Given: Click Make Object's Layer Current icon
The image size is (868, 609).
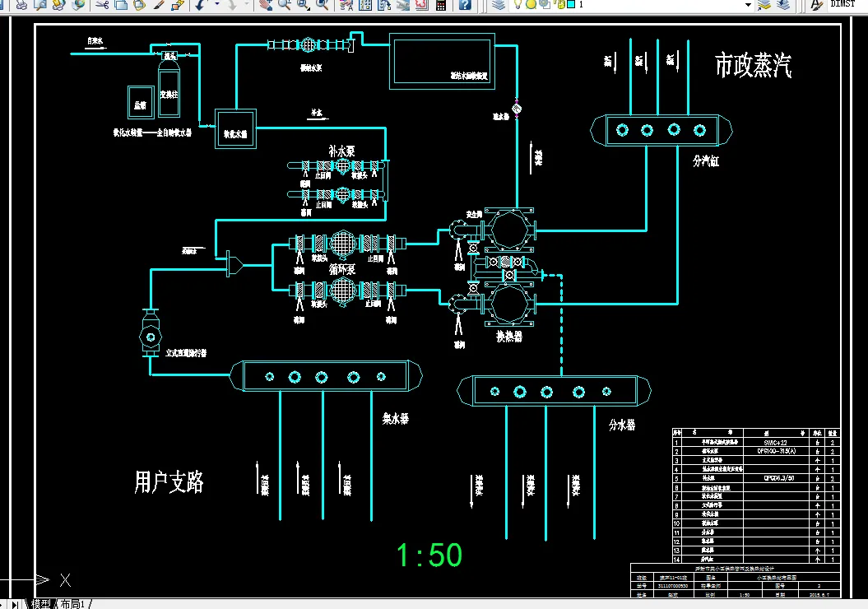Looking at the screenshot, I should (x=764, y=5).
